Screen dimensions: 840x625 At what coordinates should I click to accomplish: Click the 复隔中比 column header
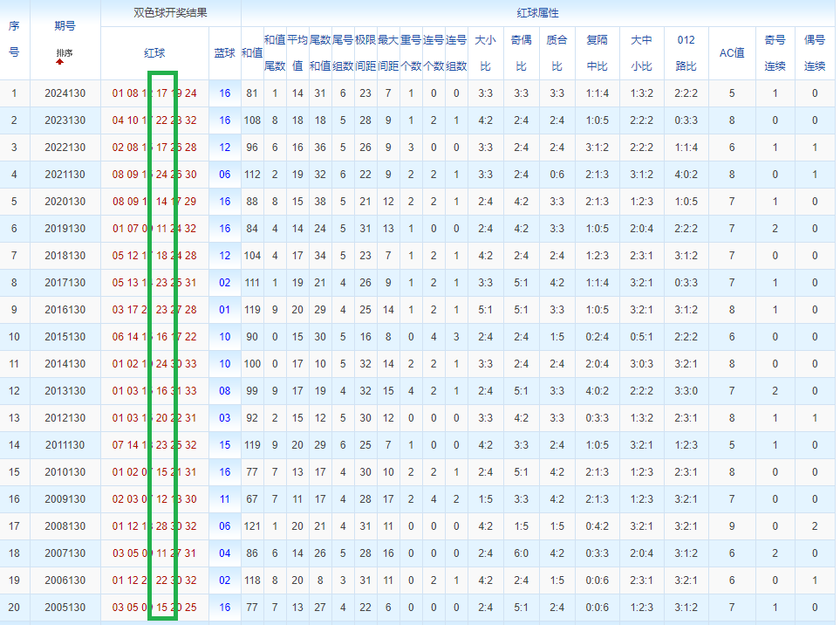[x=597, y=52]
